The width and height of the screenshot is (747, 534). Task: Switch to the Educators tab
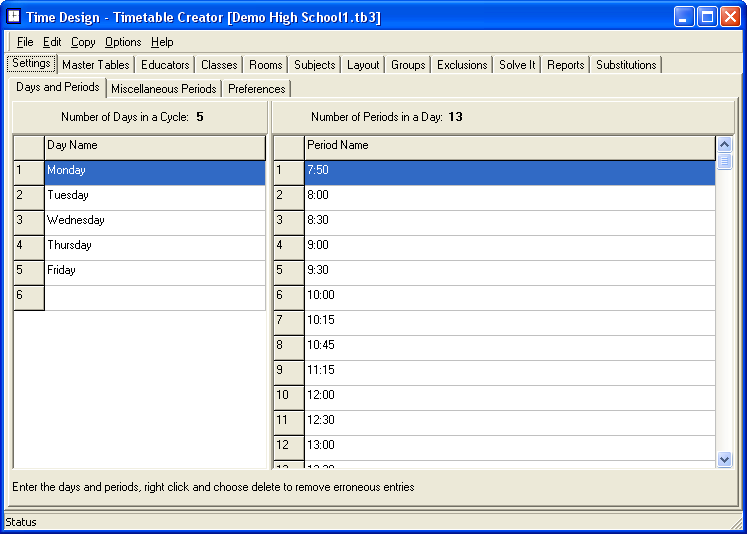[165, 65]
